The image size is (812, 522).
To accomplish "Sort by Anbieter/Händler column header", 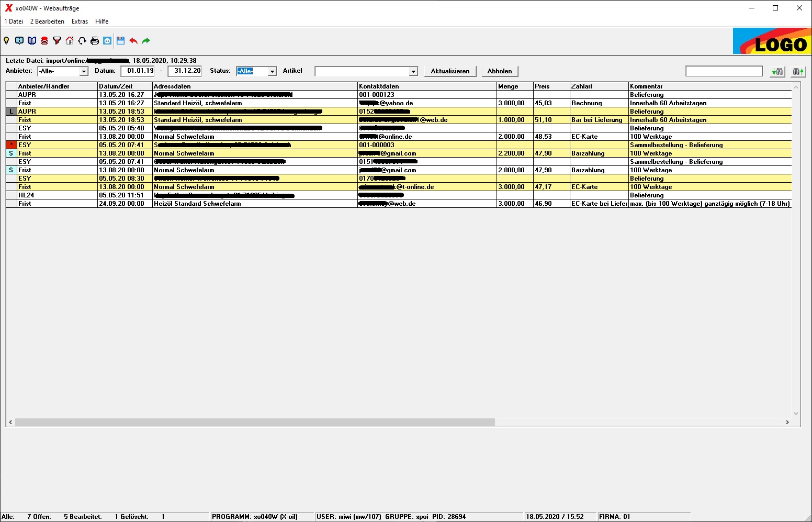I will [x=57, y=86].
